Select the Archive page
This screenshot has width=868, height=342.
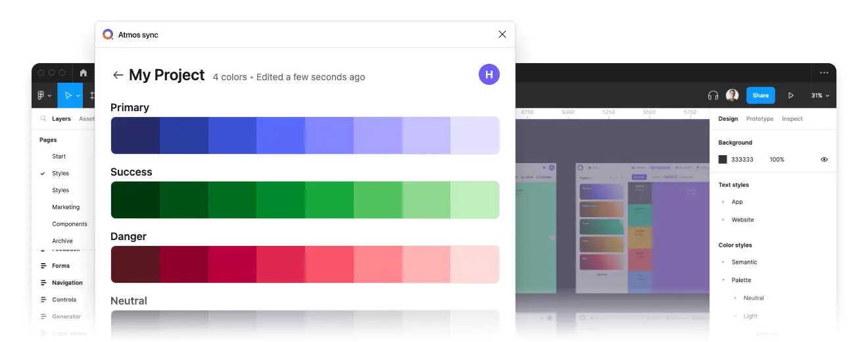pos(62,241)
